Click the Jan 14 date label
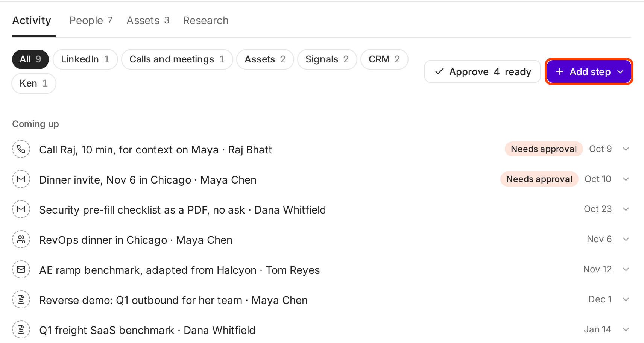Viewport: 644px width, 343px height. 597,329
